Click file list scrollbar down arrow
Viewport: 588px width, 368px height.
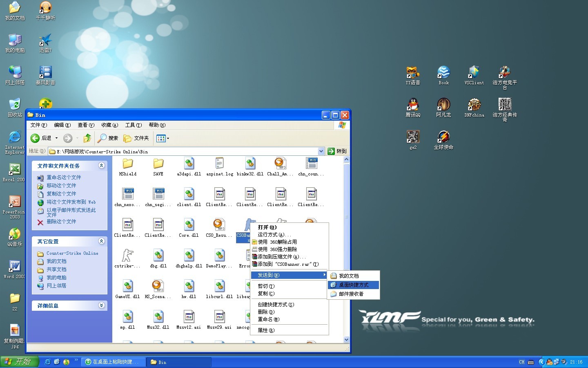347,339
